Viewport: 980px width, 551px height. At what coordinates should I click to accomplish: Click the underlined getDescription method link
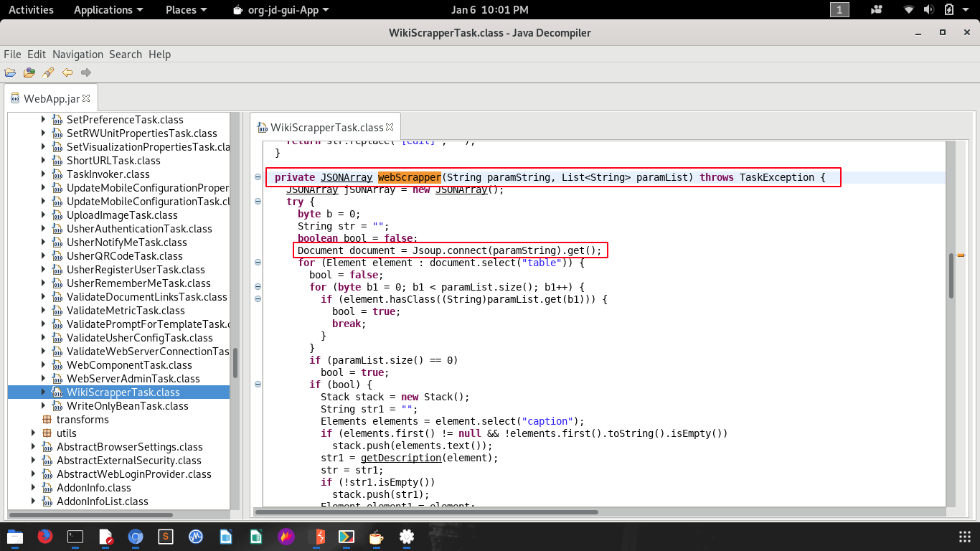[400, 458]
